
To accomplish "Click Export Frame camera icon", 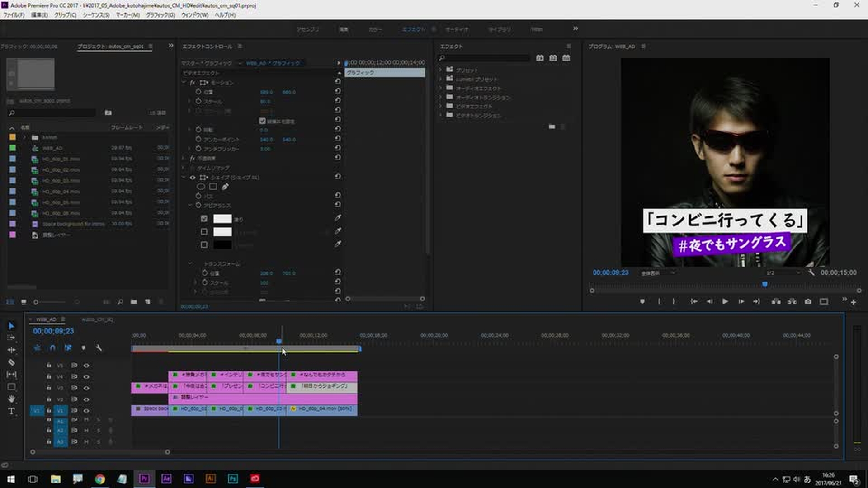I will tap(808, 301).
